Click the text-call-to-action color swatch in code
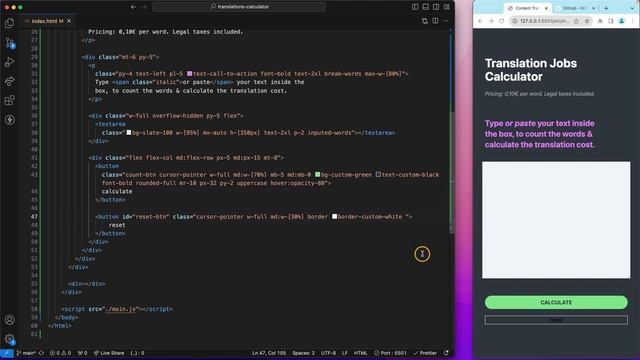Image resolution: width=640 pixels, height=360 pixels. click(189, 74)
